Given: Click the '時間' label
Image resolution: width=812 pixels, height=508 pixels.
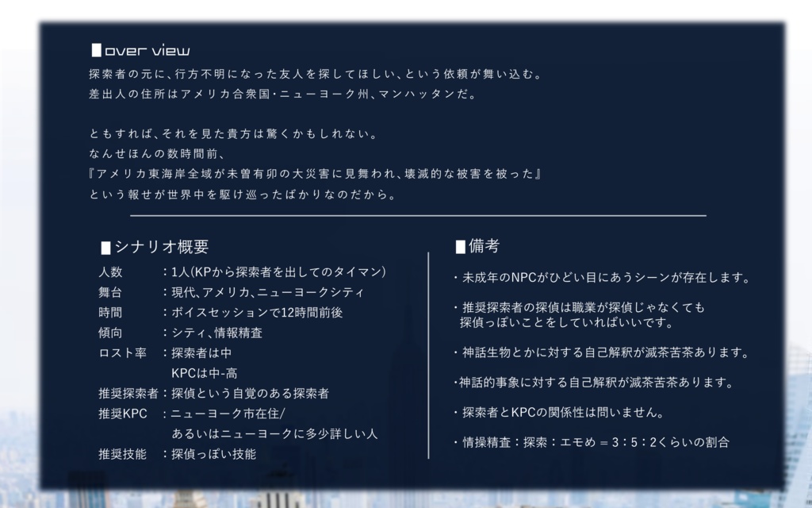Looking at the screenshot, I should (110, 313).
